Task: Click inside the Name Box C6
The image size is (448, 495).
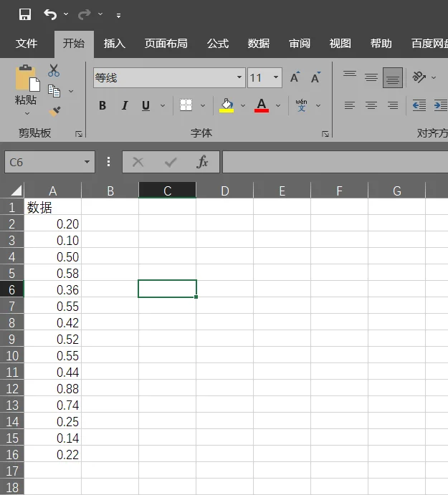Action: 43,162
